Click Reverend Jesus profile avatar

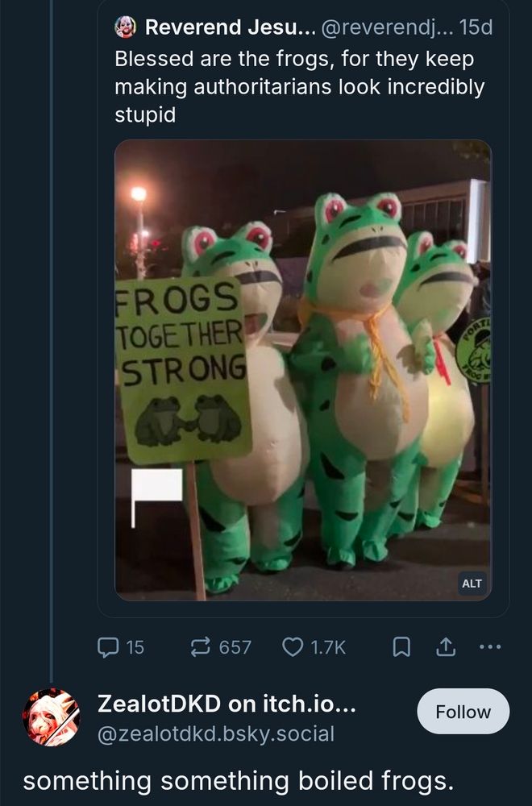pyautogui.click(x=126, y=27)
